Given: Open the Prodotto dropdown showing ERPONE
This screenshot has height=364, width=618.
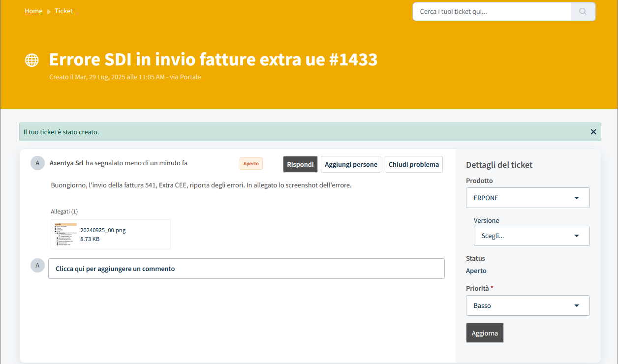Looking at the screenshot, I should point(527,198).
